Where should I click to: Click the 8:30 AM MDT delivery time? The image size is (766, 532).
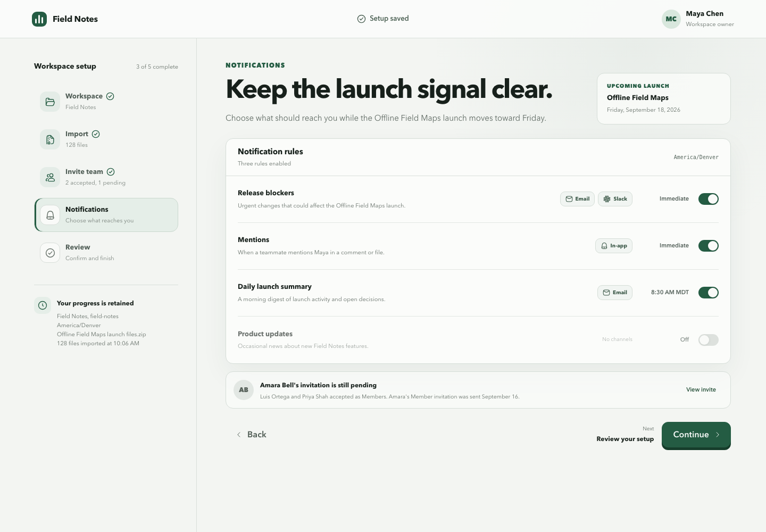point(670,293)
